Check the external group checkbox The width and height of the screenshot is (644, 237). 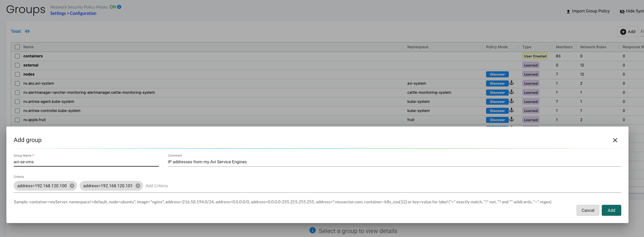click(x=17, y=65)
